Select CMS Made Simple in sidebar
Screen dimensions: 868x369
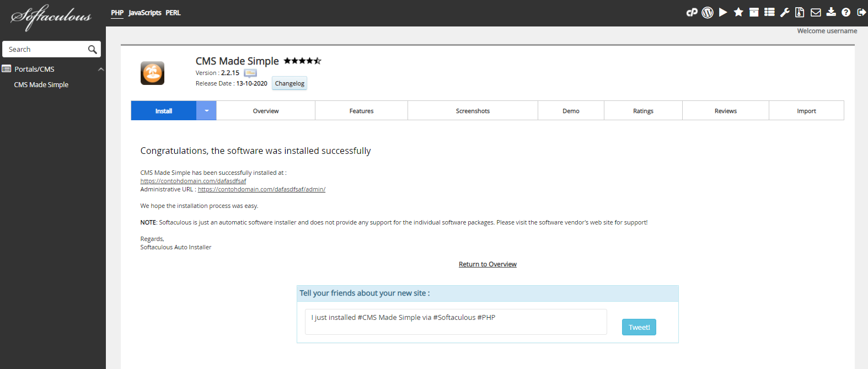coord(41,84)
